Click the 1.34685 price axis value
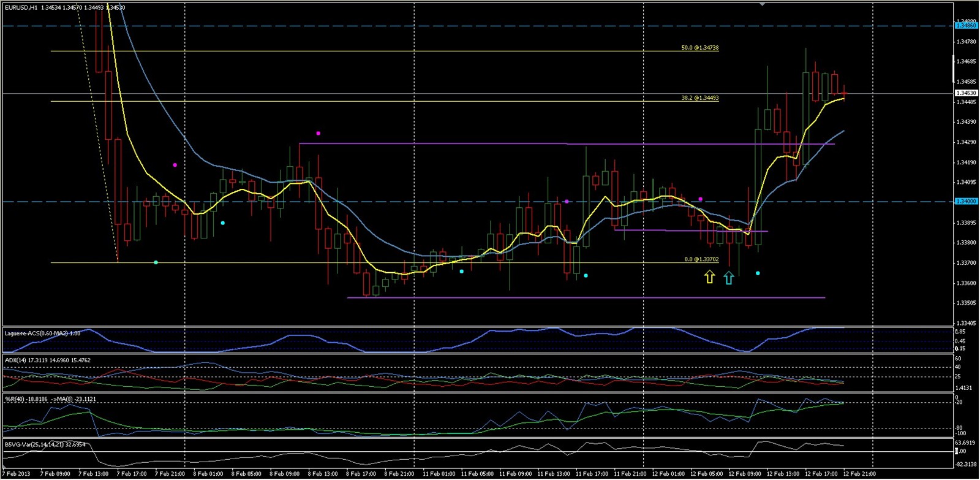This screenshot has width=980, height=480. coord(966,61)
